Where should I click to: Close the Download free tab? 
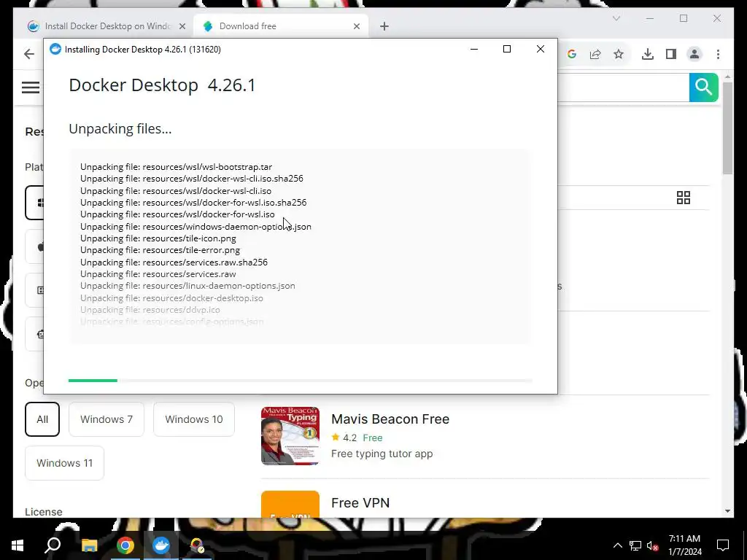[x=356, y=26]
